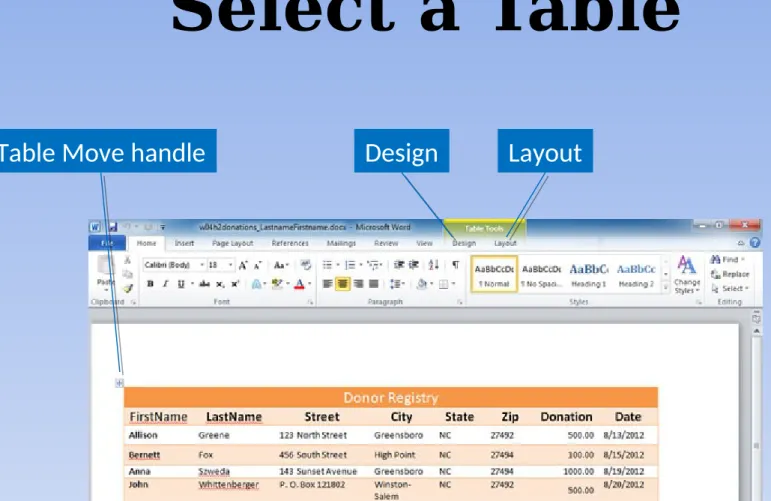The image size is (771, 501).
Task: Apply the Heading 1 style
Action: pos(589,274)
